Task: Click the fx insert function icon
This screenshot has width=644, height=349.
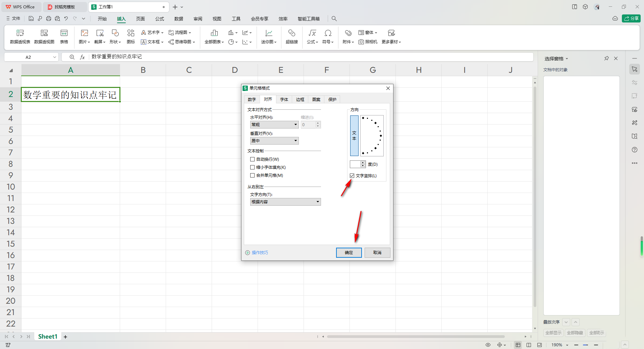Action: coord(82,57)
